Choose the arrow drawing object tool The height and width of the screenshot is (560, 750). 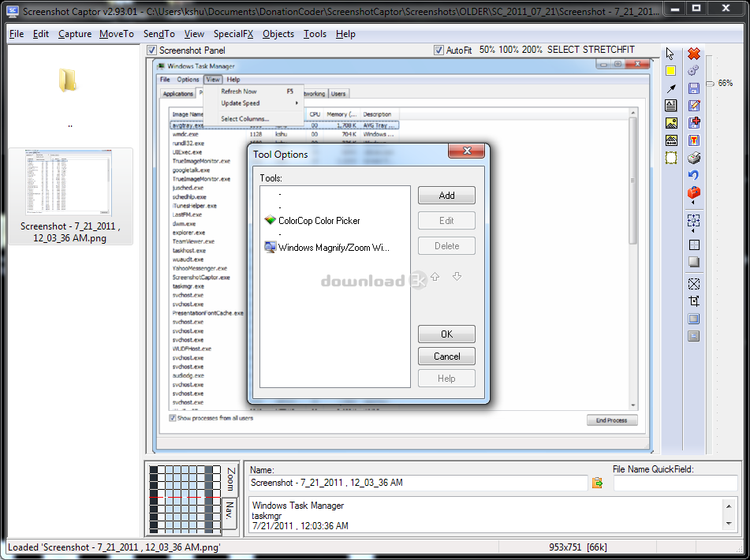(671, 88)
